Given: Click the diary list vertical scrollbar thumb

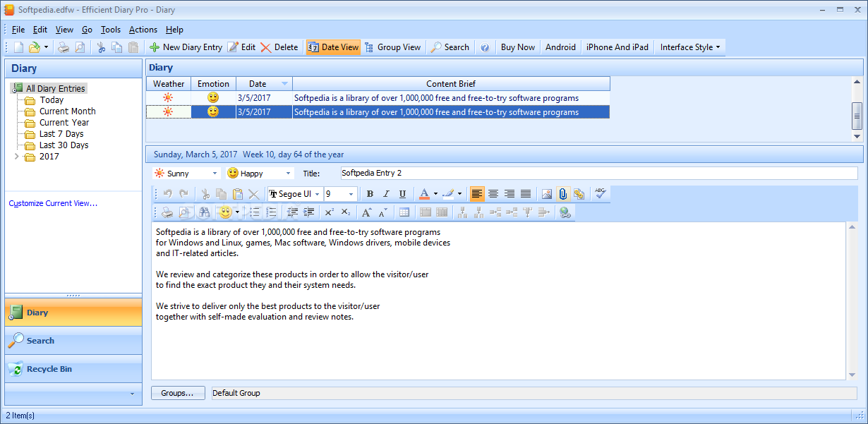Looking at the screenshot, I should [857, 115].
